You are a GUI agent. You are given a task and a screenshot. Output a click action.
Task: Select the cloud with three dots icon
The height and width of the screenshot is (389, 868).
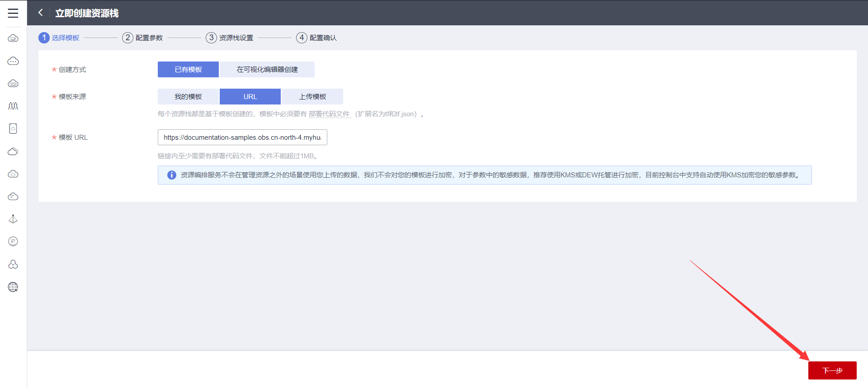13,61
